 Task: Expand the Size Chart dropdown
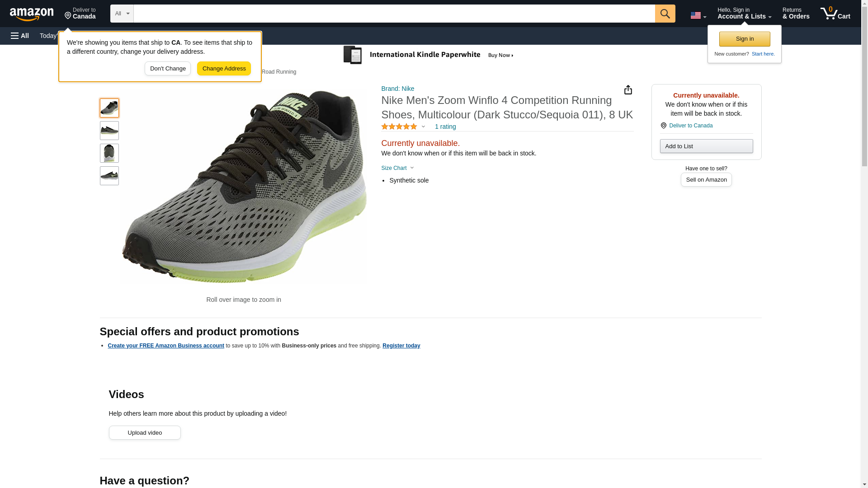[397, 168]
